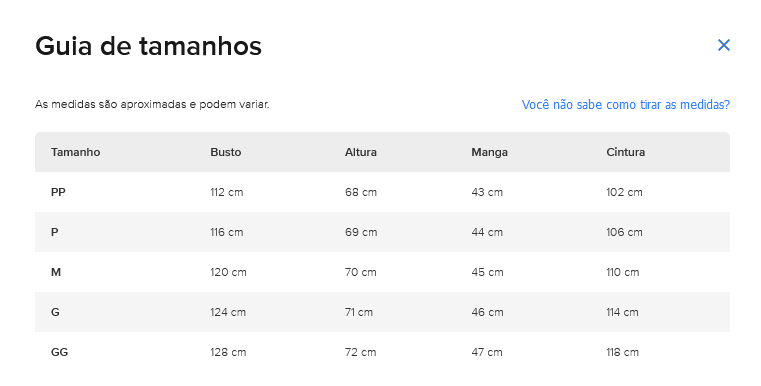The image size is (761, 386).
Task: Click the 102 cm waist value
Action: point(624,192)
